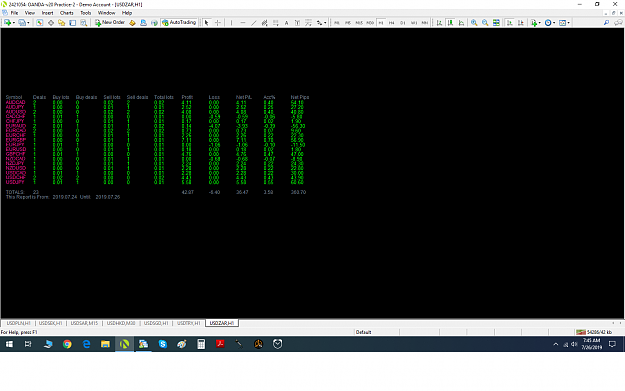The image size is (625, 391).
Task: Click the search magnifier icon
Action: [x=606, y=23]
